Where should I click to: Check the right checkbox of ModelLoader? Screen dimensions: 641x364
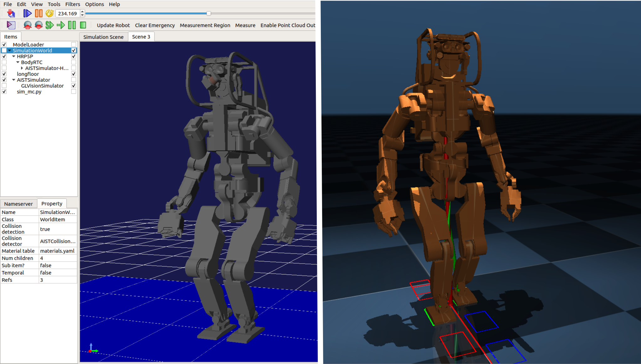pos(74,44)
